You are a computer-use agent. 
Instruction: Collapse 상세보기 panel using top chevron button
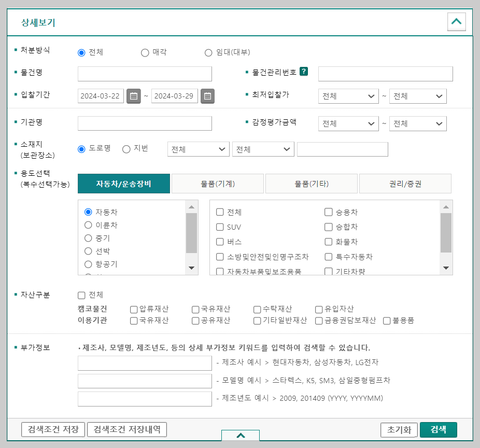[x=456, y=22]
